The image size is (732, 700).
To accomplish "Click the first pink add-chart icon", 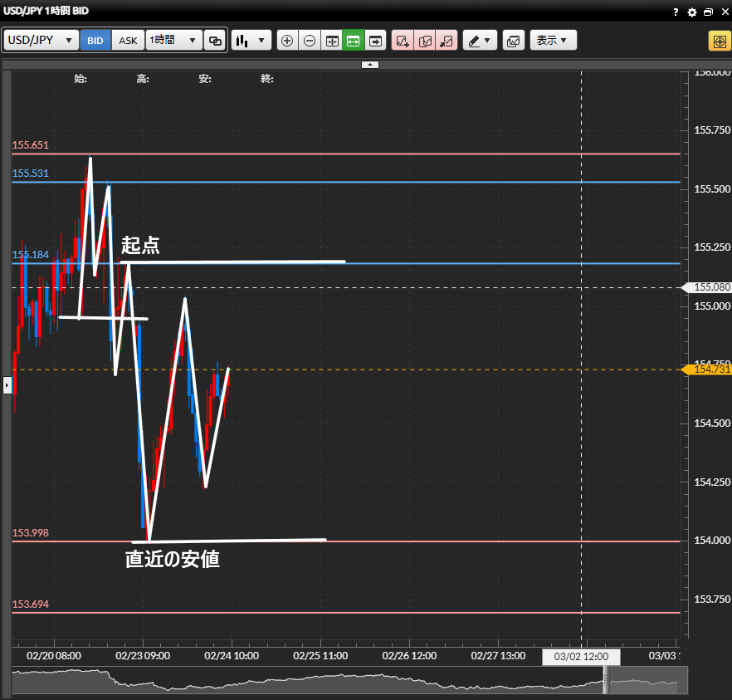I will 402,41.
